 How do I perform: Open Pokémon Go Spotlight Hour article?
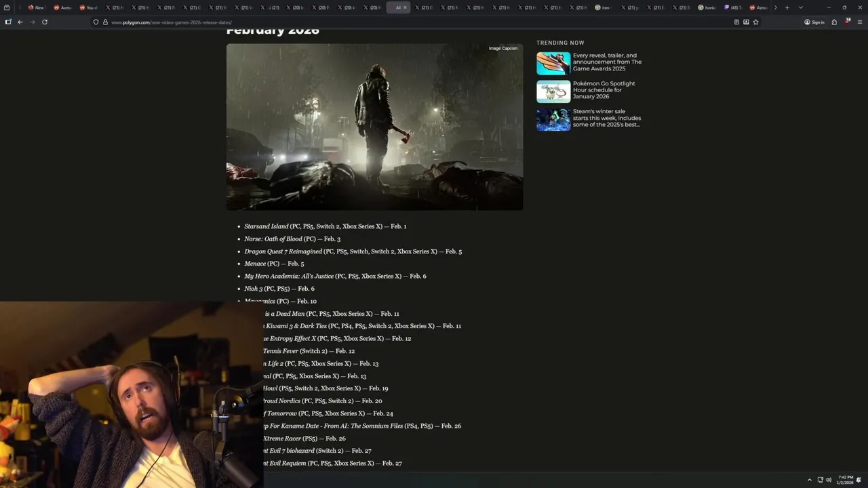(604, 89)
